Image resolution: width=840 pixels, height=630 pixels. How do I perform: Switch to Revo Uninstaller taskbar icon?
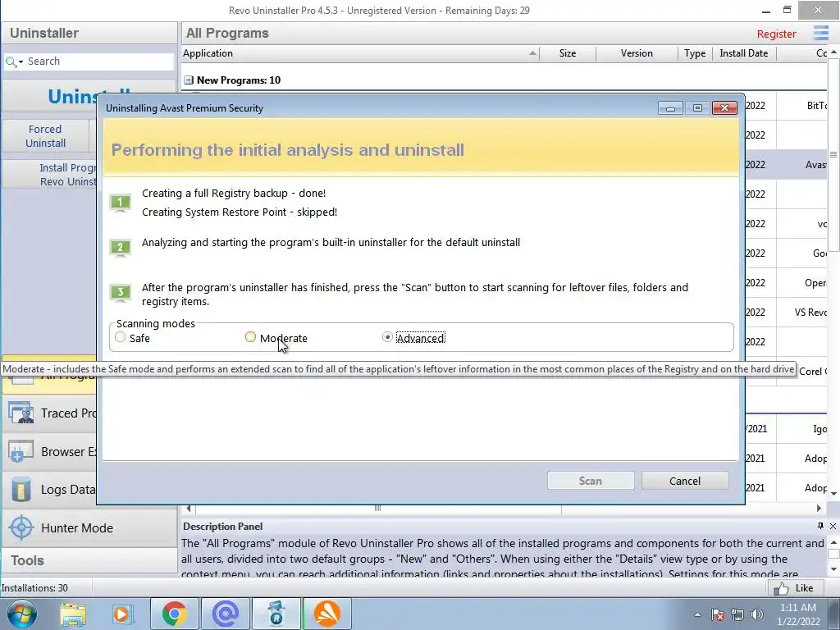click(x=276, y=614)
